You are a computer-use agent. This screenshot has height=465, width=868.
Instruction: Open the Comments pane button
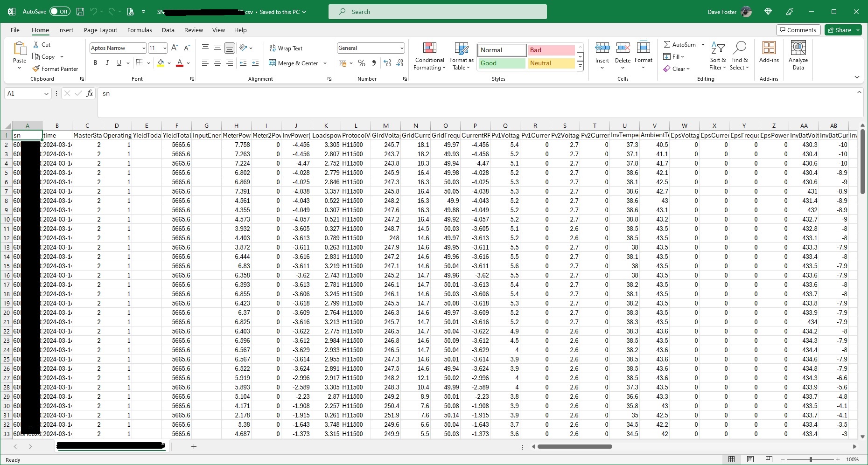click(798, 30)
